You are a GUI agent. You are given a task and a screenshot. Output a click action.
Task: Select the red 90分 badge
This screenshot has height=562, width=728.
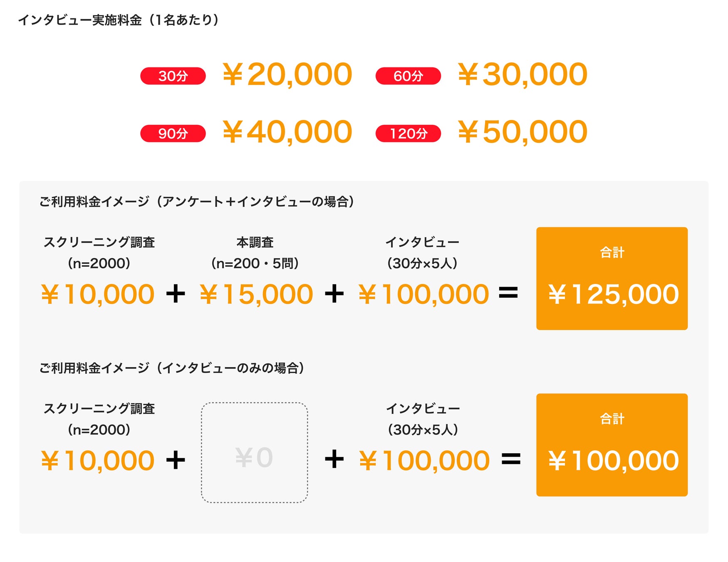(x=173, y=134)
